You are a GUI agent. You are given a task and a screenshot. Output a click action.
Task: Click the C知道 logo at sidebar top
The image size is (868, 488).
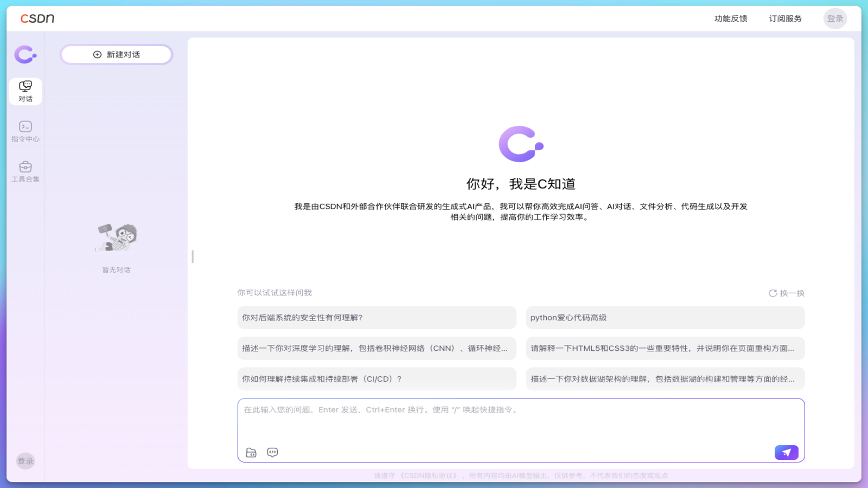point(25,54)
